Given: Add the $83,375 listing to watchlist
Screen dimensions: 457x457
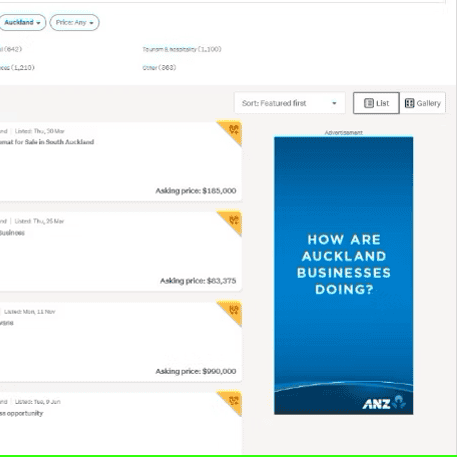Looking at the screenshot, I should [234, 220].
